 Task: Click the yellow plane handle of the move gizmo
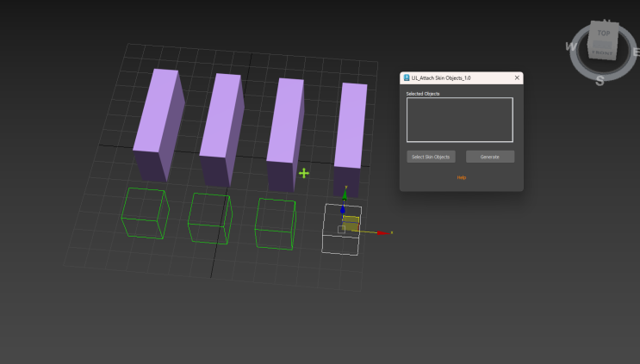pos(351,223)
